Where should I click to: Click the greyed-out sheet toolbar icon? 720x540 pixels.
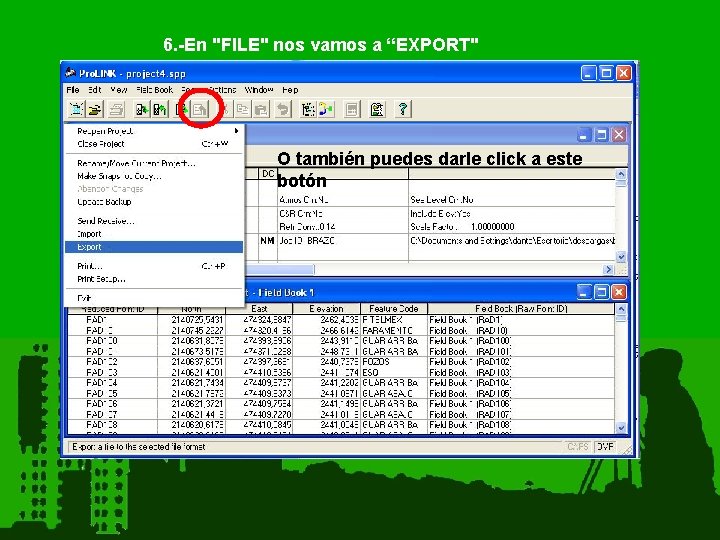pyautogui.click(x=352, y=109)
